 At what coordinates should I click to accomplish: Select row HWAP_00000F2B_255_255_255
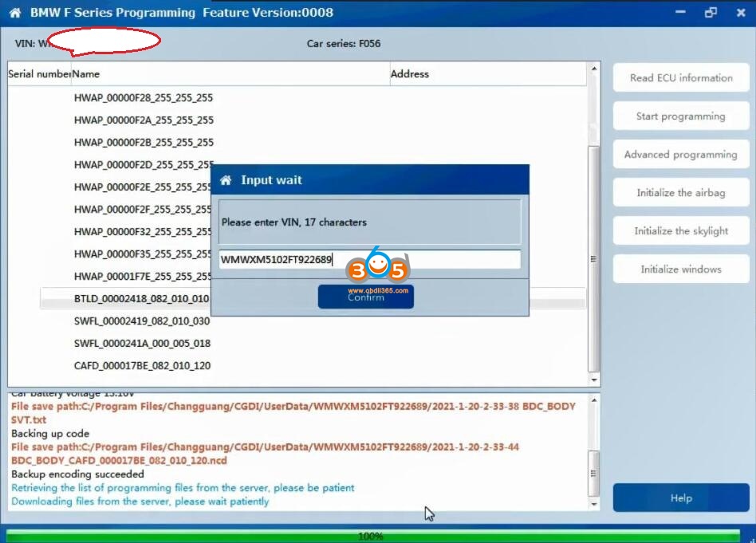[x=144, y=142]
